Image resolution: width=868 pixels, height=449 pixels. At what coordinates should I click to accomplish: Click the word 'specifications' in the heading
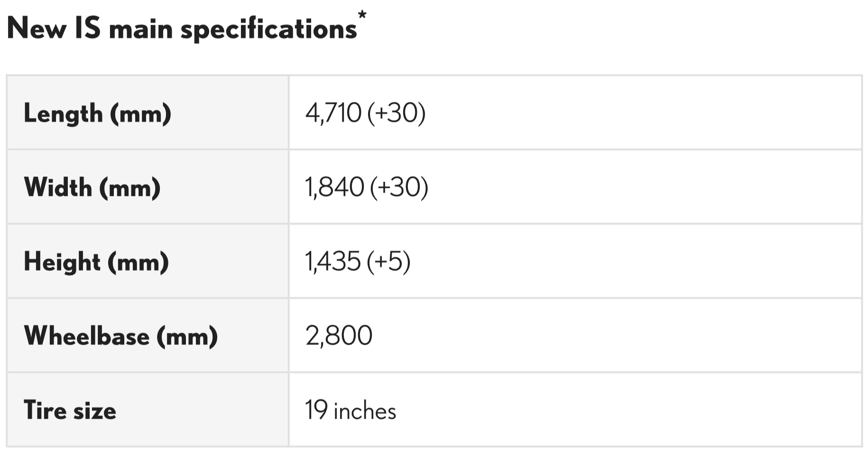point(268,29)
